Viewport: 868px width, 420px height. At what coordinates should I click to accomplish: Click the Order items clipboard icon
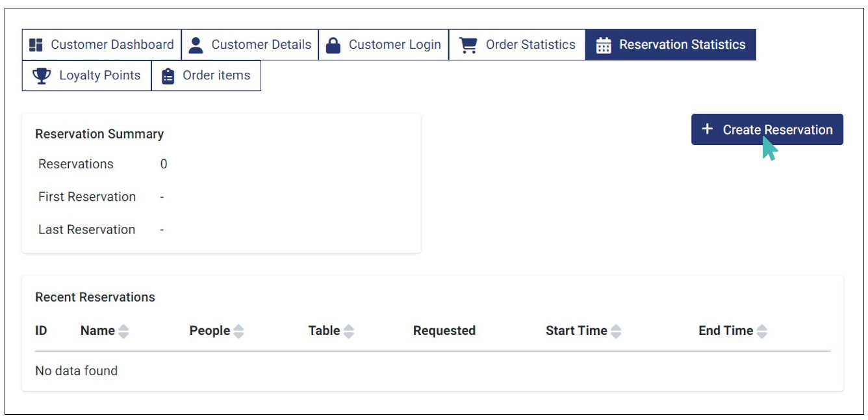point(168,76)
